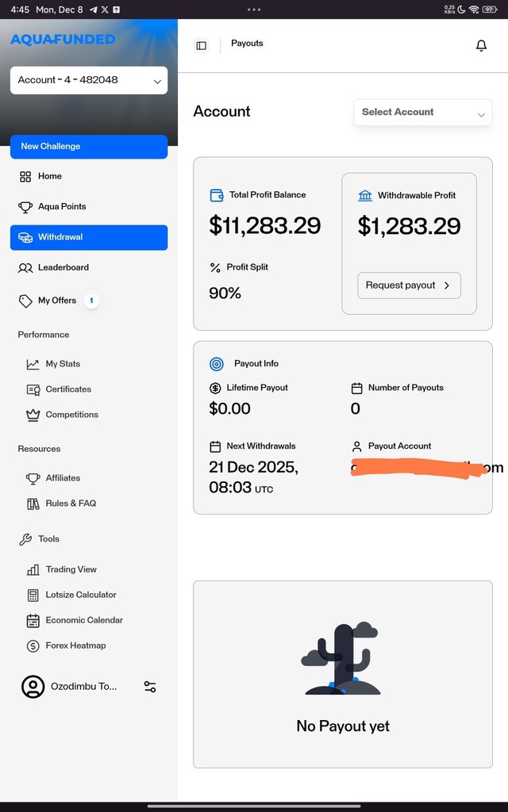Click the Economic Calendar icon
The width and height of the screenshot is (508, 812).
(x=33, y=620)
